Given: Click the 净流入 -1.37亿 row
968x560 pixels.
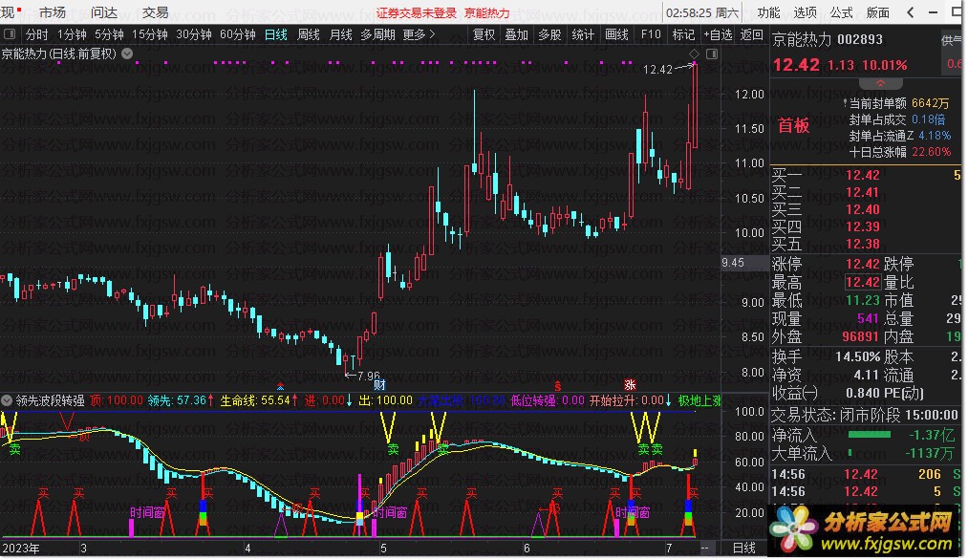Looking at the screenshot, I should click(866, 436).
